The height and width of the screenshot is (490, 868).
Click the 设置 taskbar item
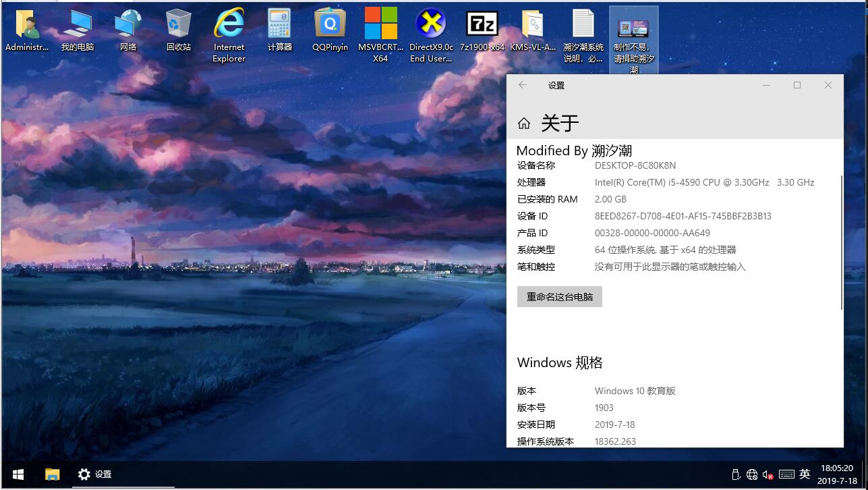[94, 474]
